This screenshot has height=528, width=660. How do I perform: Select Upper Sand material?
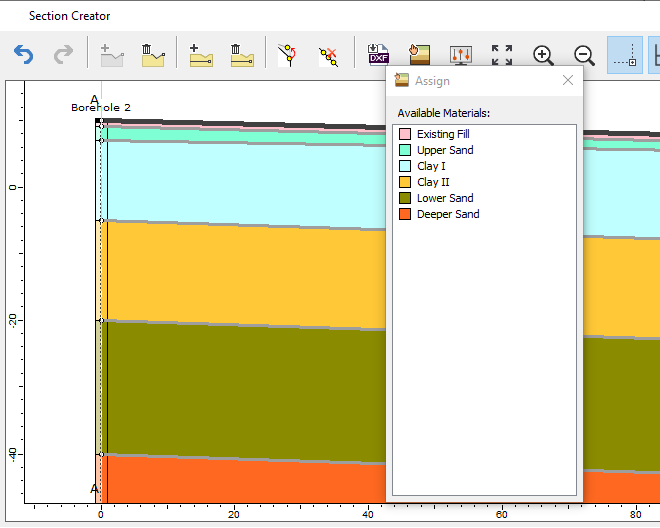click(445, 150)
